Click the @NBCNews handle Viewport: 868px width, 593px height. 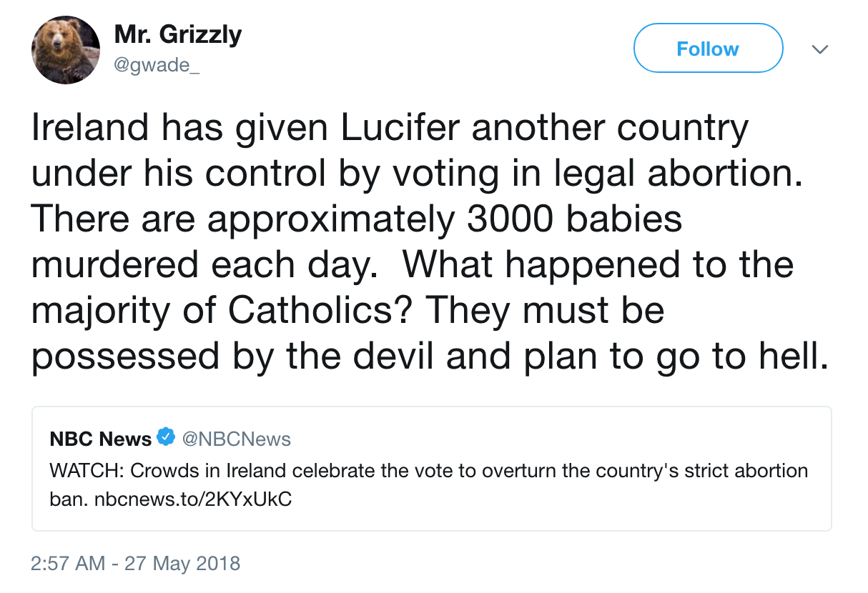[237, 438]
